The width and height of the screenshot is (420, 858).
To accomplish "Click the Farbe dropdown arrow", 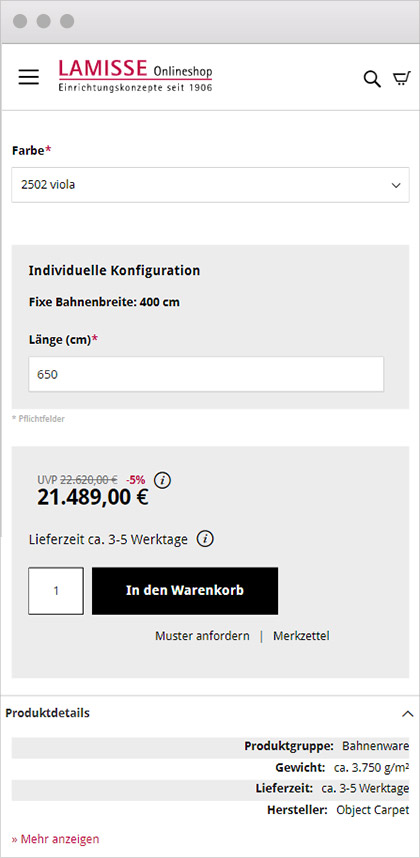I will (396, 185).
